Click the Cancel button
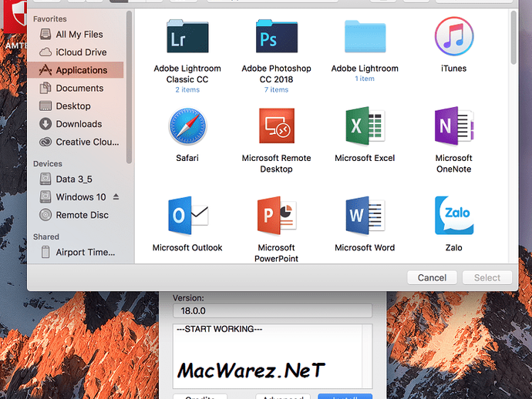Image resolution: width=532 pixels, height=399 pixels. pos(432,277)
